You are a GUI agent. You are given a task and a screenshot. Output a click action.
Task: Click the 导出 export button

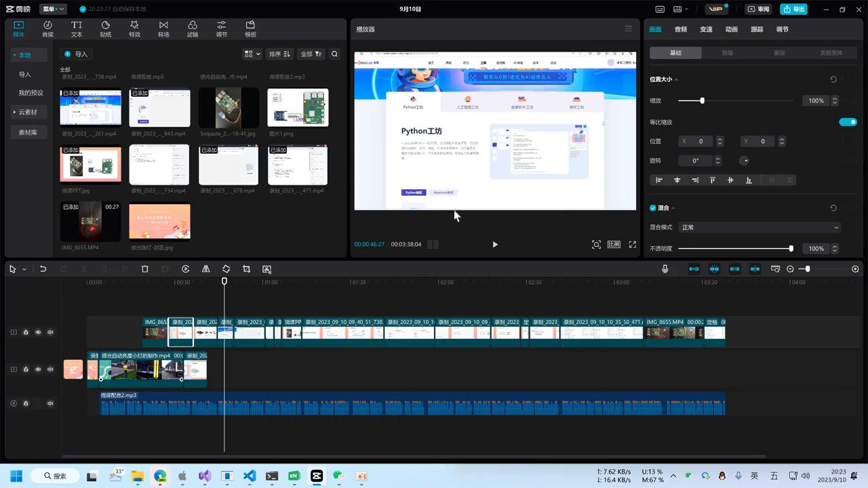pos(795,9)
